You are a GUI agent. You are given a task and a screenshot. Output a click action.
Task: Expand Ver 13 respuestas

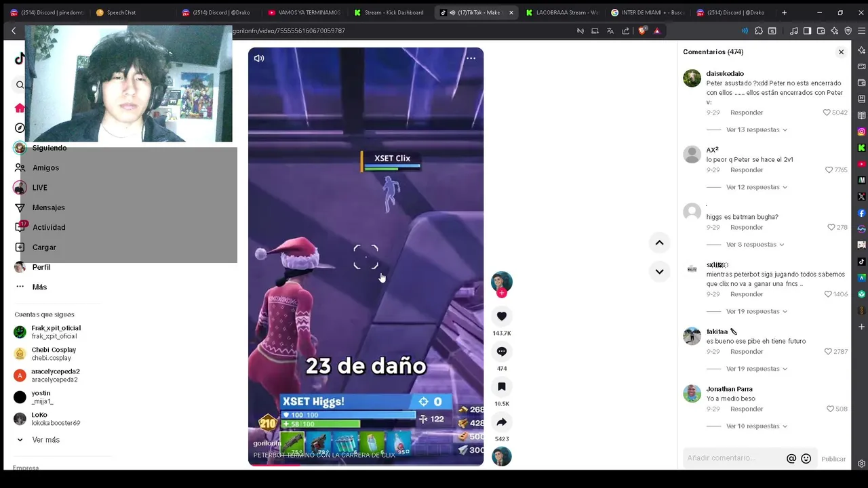click(756, 129)
